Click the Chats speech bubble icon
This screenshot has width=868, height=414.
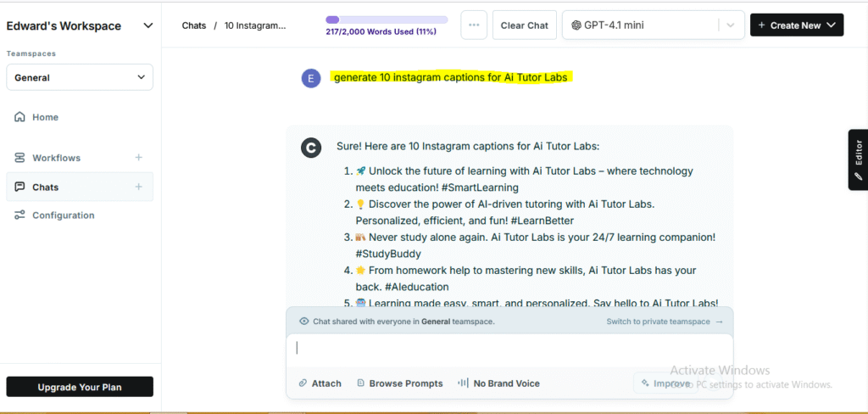point(20,187)
